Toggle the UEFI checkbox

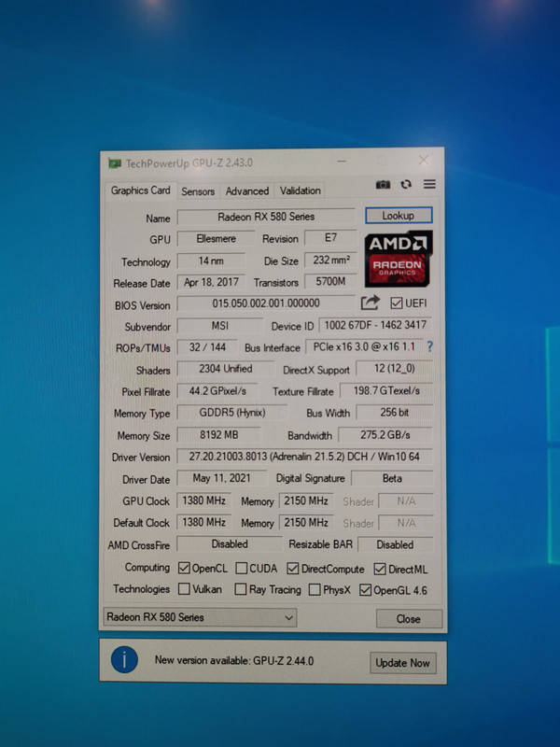[396, 303]
